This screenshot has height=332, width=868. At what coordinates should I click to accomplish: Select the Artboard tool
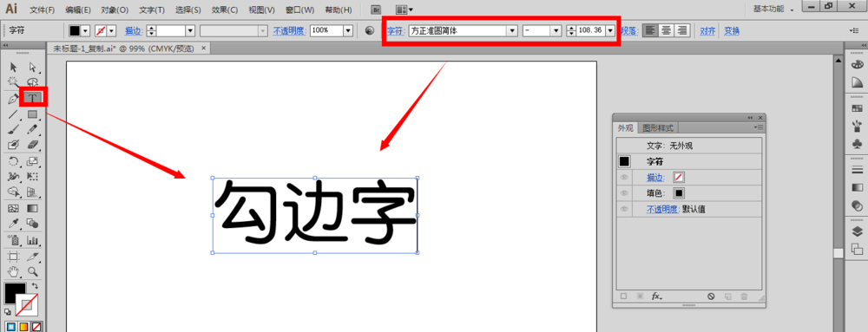[14, 257]
